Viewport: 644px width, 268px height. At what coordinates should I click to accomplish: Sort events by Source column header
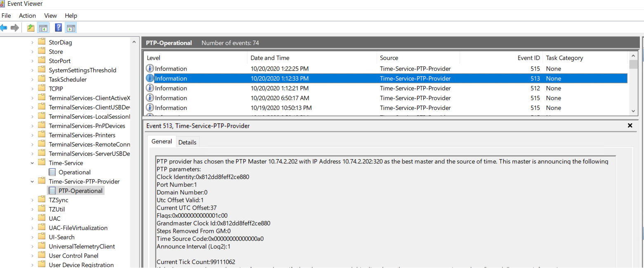click(418, 58)
